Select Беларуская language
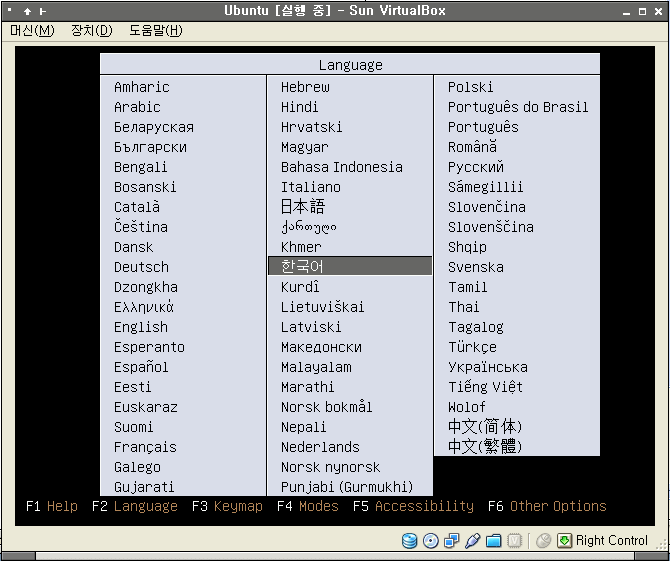Viewport: 670px width, 561px height. click(x=154, y=127)
